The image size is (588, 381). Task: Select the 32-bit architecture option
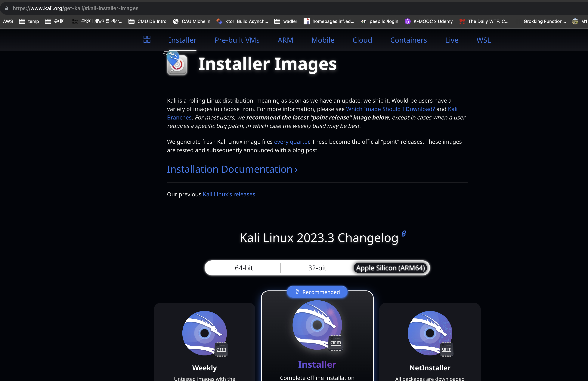click(317, 268)
